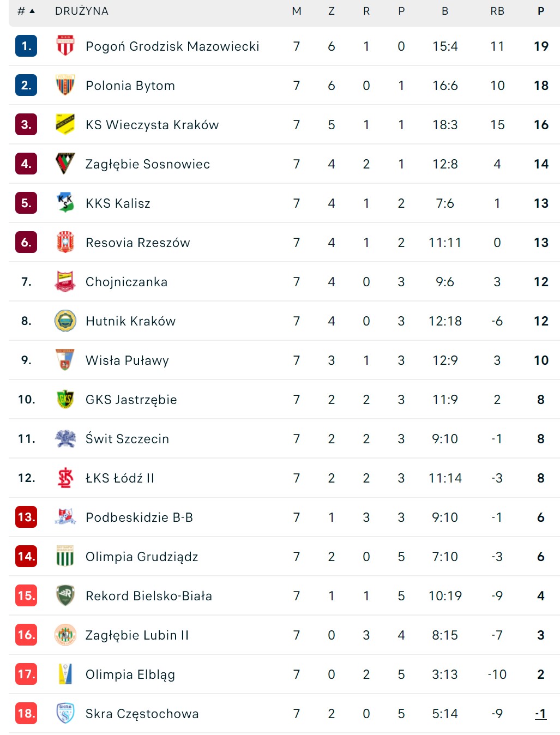Click the Polonia Bytom team logo
This screenshot has width=560, height=735.
(x=65, y=85)
